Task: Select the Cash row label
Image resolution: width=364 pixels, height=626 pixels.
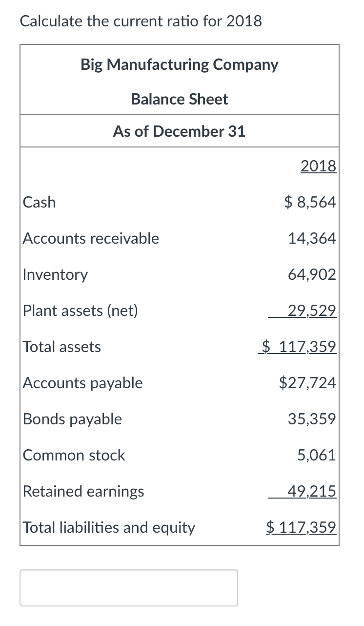Action: (39, 202)
